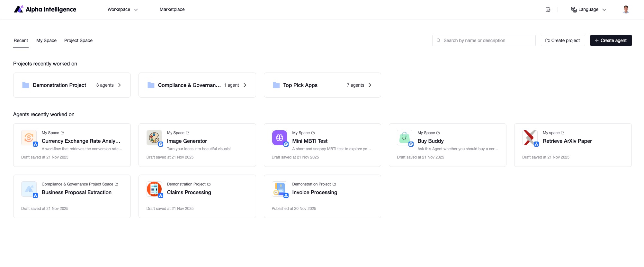Click the user profile avatar
The width and height of the screenshot is (644, 267).
[x=626, y=9]
